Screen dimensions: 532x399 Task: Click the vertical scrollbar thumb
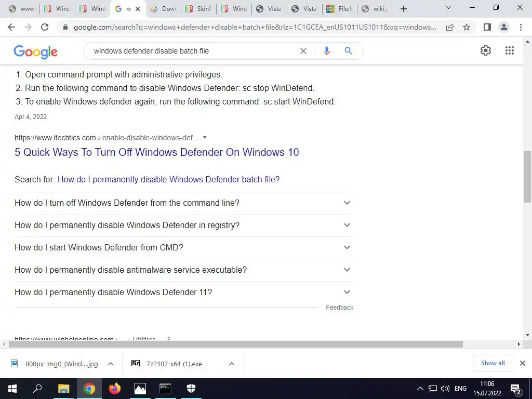(527, 177)
